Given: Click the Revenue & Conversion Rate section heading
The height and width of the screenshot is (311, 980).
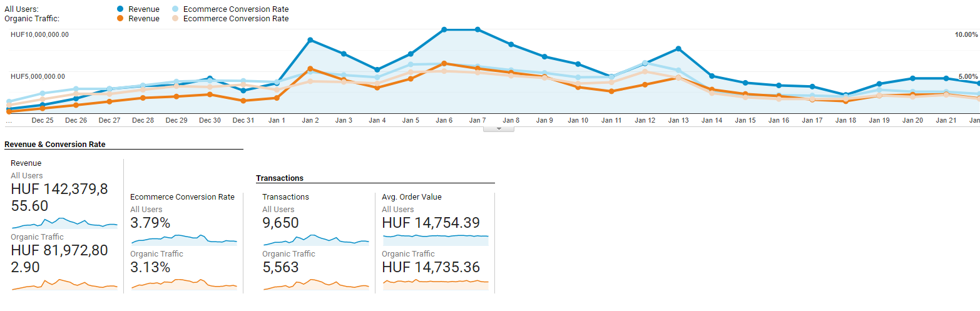Looking at the screenshot, I should pos(55,145).
